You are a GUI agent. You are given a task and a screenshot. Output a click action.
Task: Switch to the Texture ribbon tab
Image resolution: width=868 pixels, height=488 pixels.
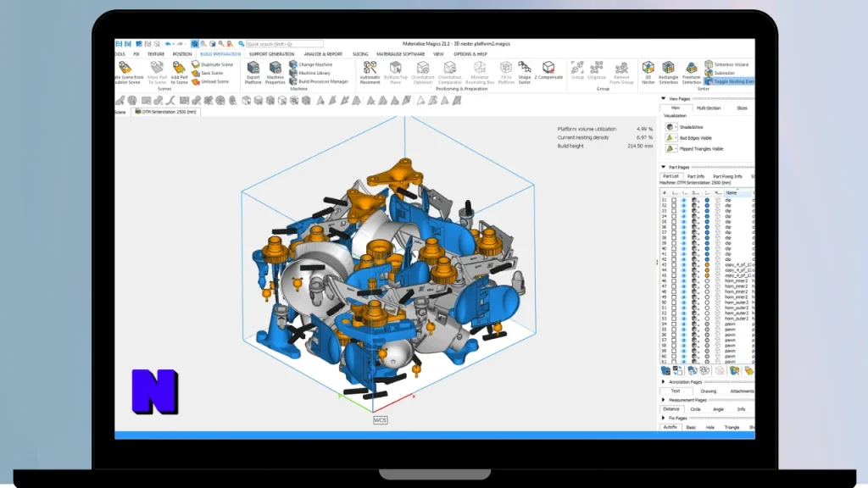click(x=156, y=54)
